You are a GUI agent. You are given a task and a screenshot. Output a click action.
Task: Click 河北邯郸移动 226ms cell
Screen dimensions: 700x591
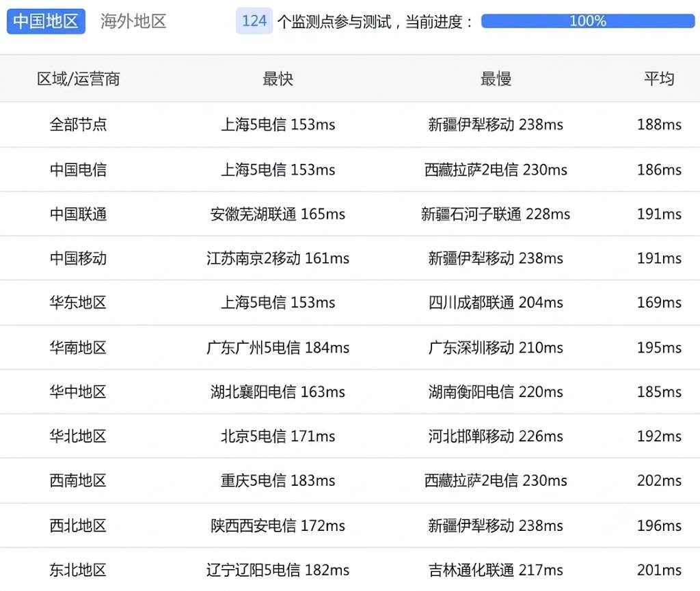(496, 436)
